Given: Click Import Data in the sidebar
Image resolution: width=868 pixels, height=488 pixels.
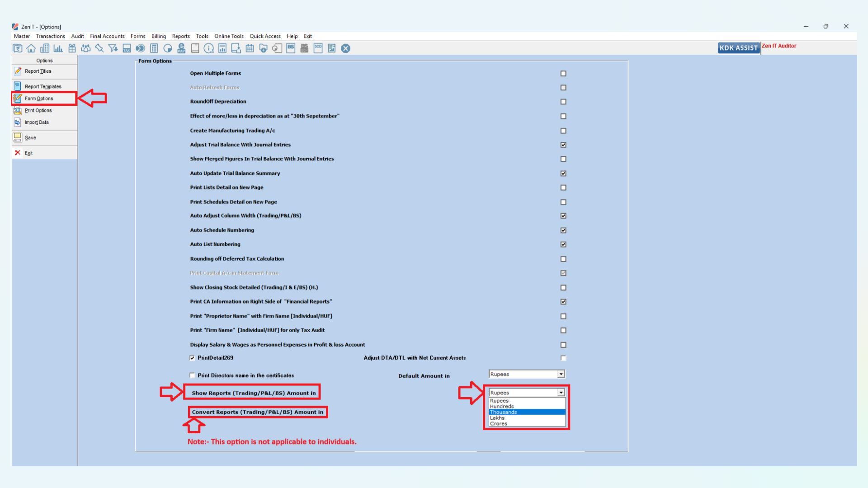Looking at the screenshot, I should pyautogui.click(x=44, y=122).
